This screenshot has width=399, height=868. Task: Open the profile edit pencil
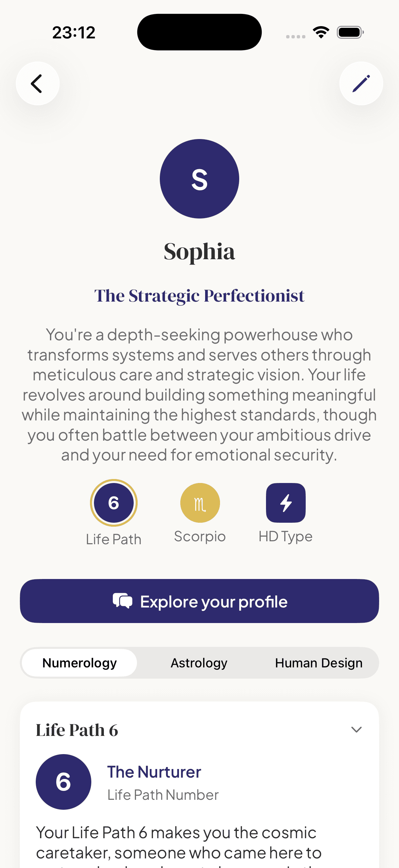pos(361,83)
